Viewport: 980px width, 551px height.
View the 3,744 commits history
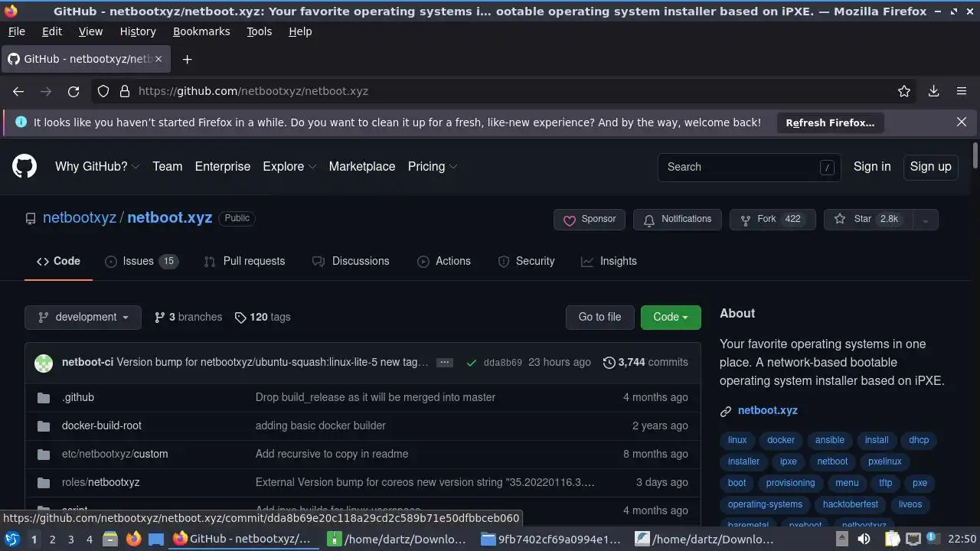tap(645, 363)
